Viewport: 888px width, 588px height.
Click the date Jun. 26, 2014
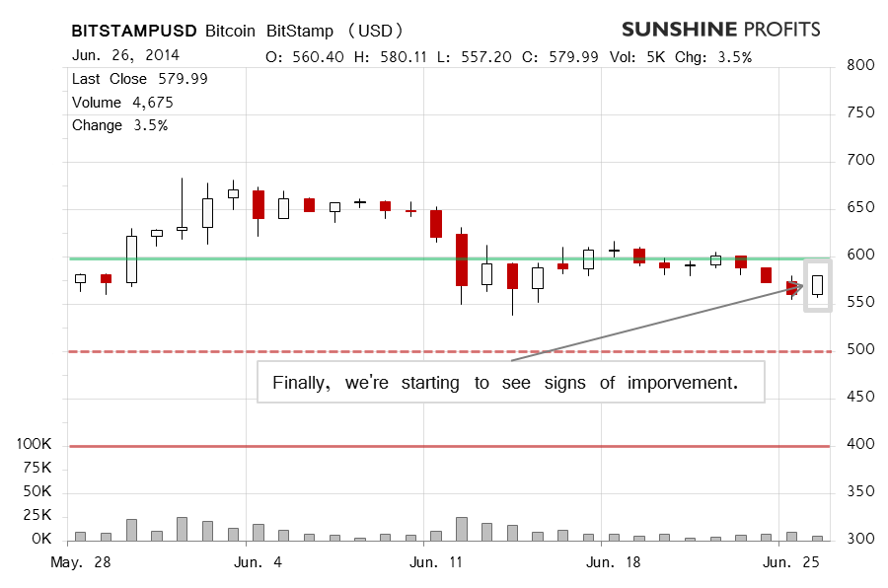125,55
